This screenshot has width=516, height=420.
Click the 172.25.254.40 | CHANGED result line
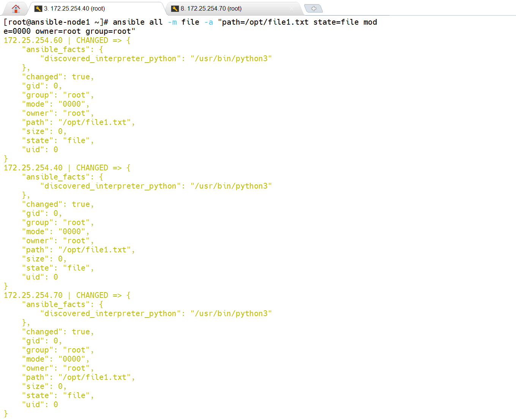[x=67, y=168]
